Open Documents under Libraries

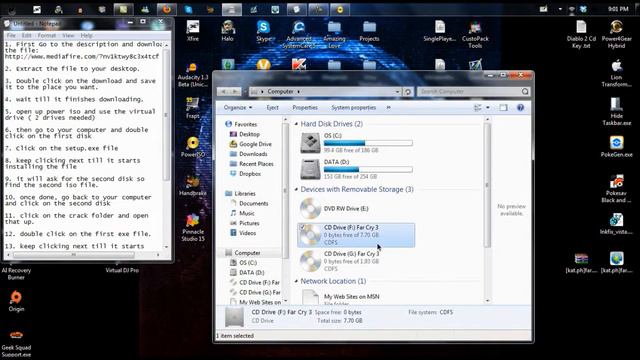point(249,203)
